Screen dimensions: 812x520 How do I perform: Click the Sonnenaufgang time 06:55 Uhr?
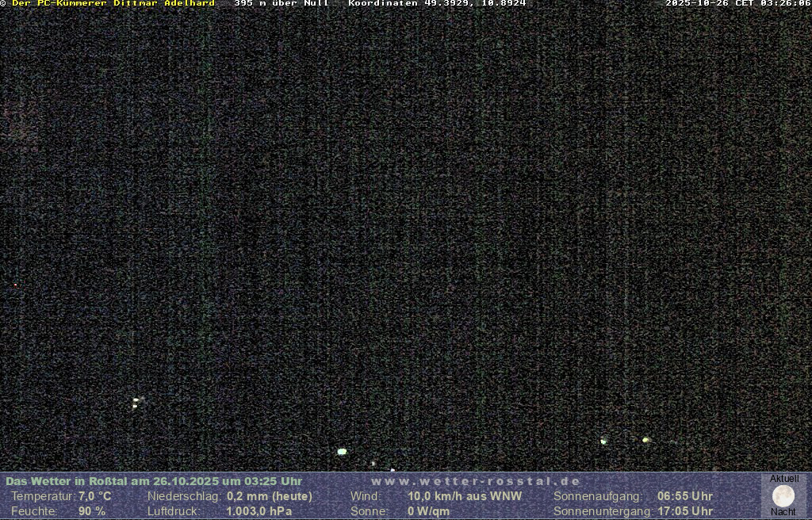point(684,496)
